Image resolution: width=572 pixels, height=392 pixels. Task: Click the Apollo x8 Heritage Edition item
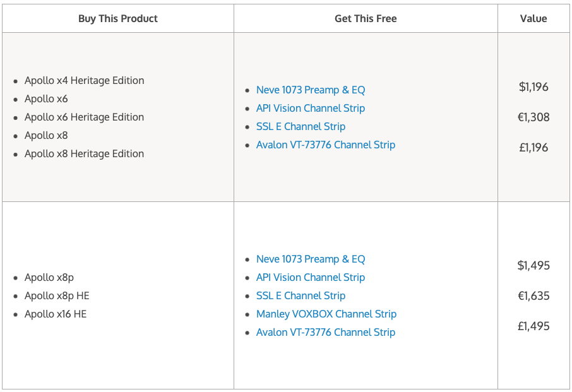click(84, 154)
